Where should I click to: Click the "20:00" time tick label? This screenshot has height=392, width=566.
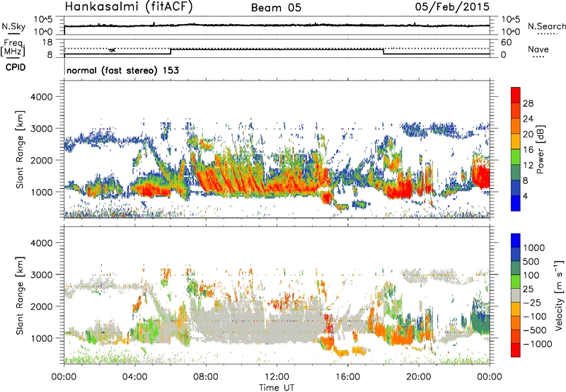coord(418,377)
